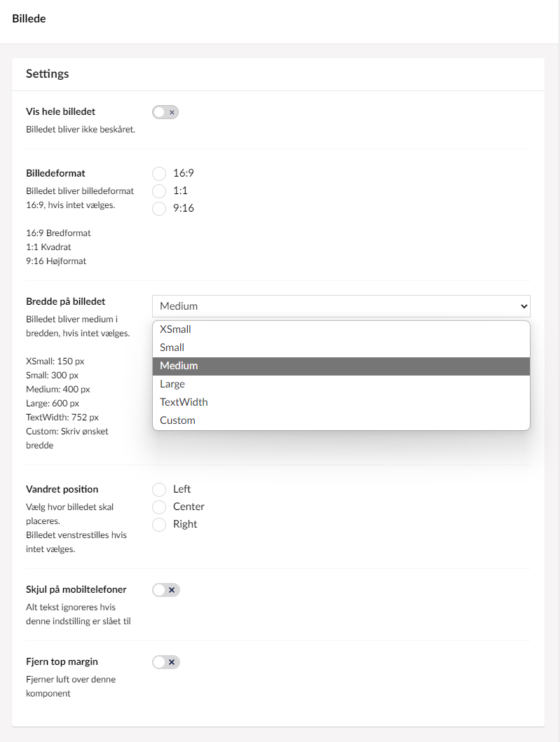Image resolution: width=560 pixels, height=742 pixels.
Task: Pick Large from the width options
Action: (x=172, y=384)
